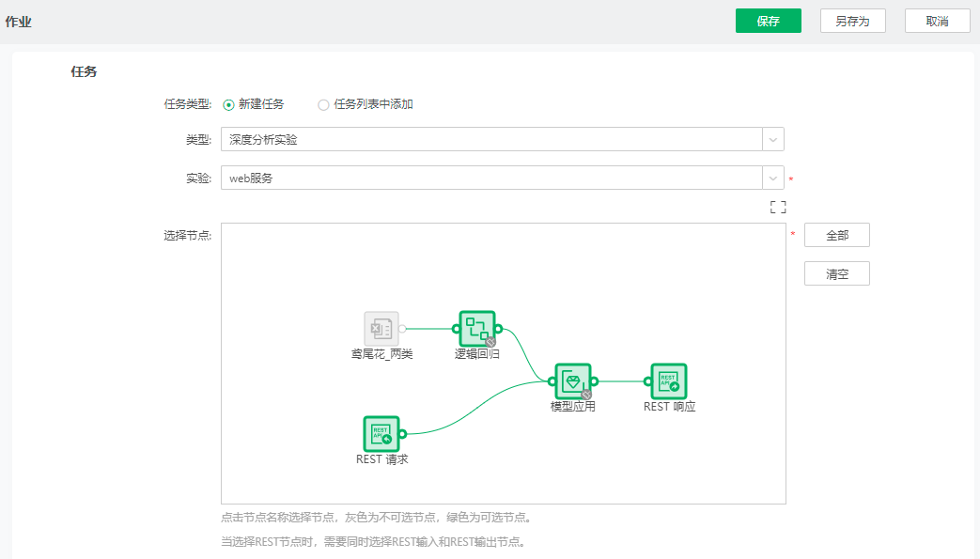Screen dimensions: 980x559
Task: Click the connection line between 模型应用 and REST 响应
Action: click(x=621, y=380)
